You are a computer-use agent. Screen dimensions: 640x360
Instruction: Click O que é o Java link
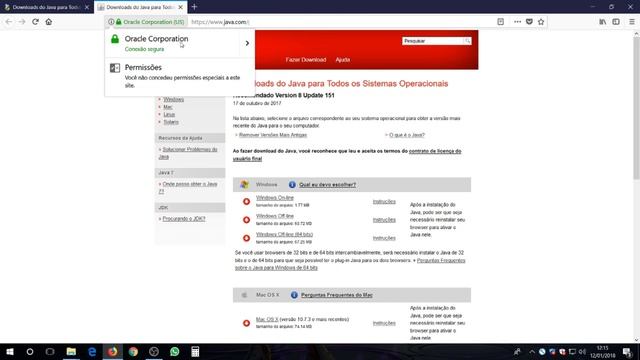pyautogui.click(x=407, y=135)
